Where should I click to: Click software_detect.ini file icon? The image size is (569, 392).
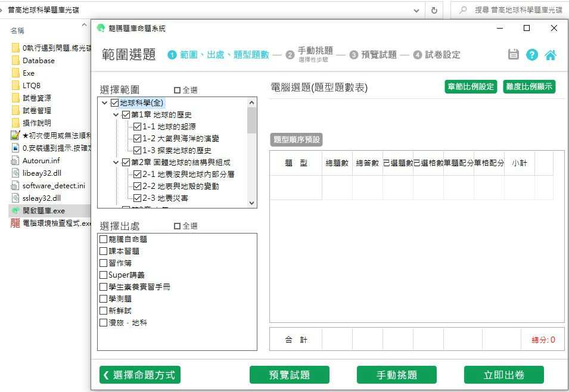15,185
